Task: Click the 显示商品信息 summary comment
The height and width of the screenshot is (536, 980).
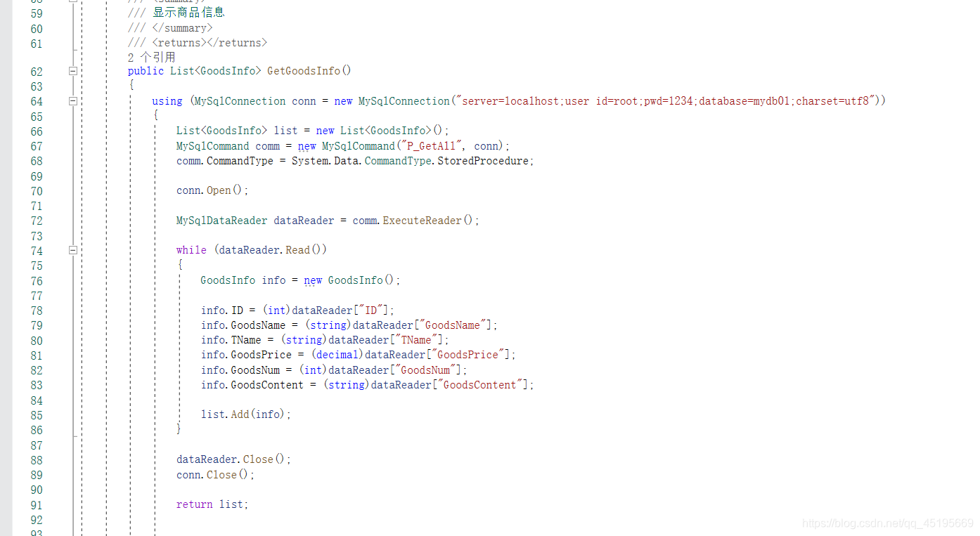Action: 188,13
